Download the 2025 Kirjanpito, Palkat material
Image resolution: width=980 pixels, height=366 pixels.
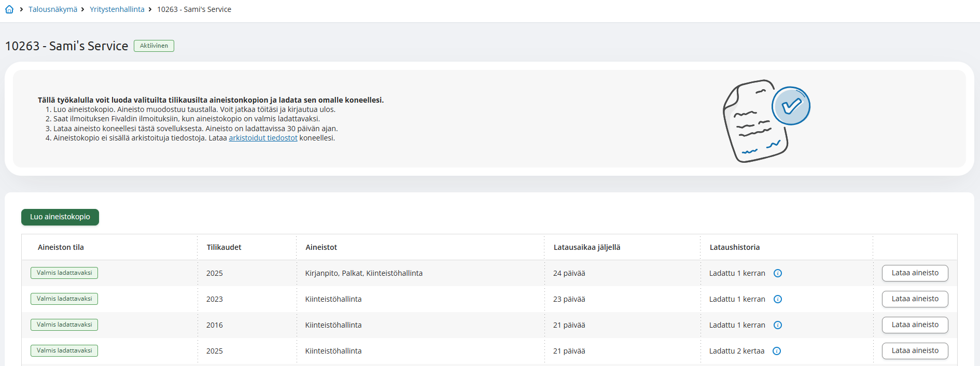pos(915,273)
